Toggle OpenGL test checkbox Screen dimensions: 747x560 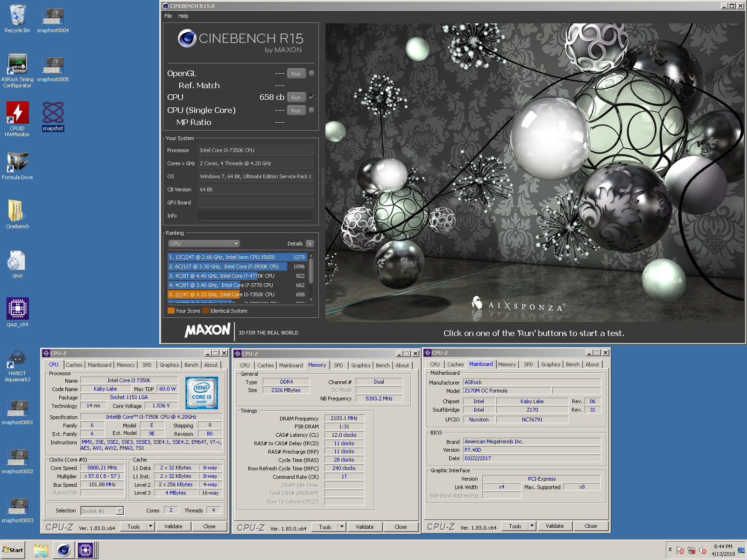tap(311, 73)
